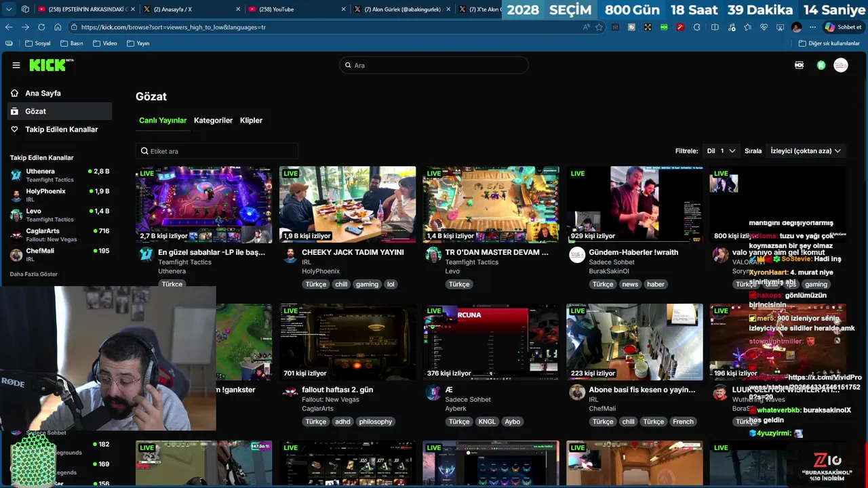
Task: Open ChefMali channel in followed list
Action: 60,254
